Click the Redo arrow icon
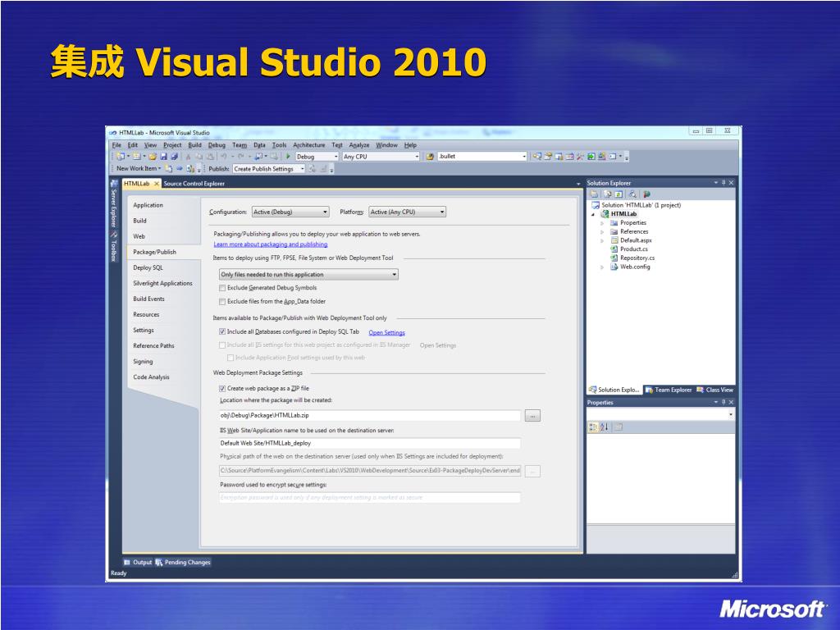The height and width of the screenshot is (630, 840). point(240,157)
